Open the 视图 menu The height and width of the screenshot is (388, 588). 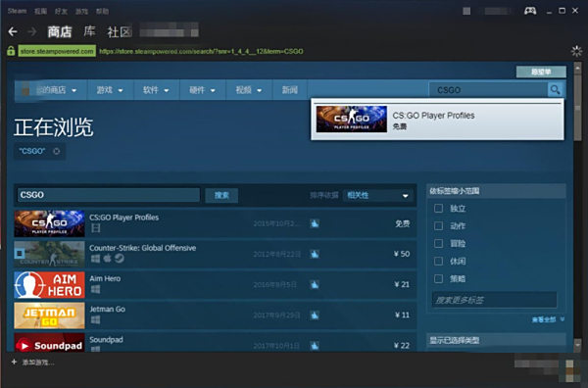(40, 11)
